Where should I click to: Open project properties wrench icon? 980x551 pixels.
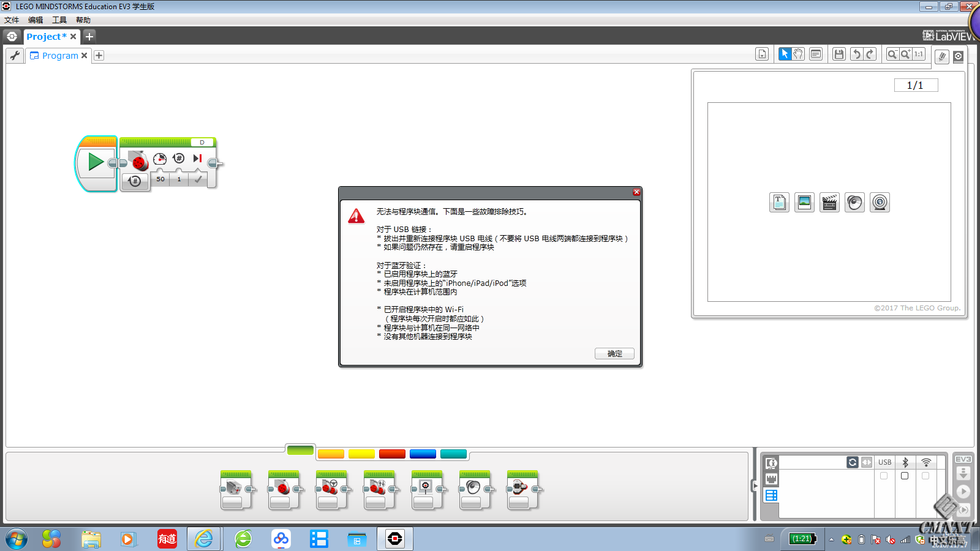[15, 56]
